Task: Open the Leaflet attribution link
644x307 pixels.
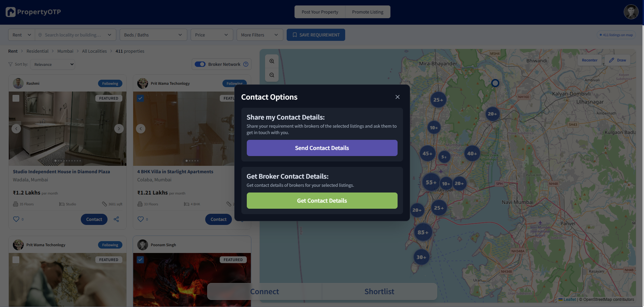Action: point(567,300)
